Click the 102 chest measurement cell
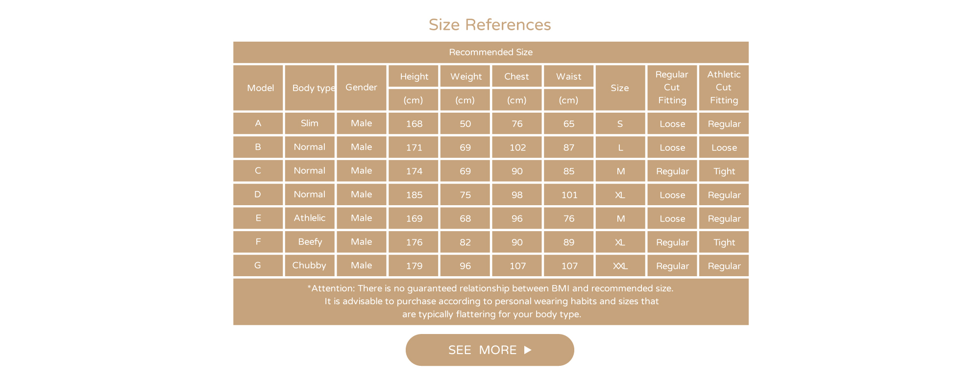980x382 pixels. 517,147
